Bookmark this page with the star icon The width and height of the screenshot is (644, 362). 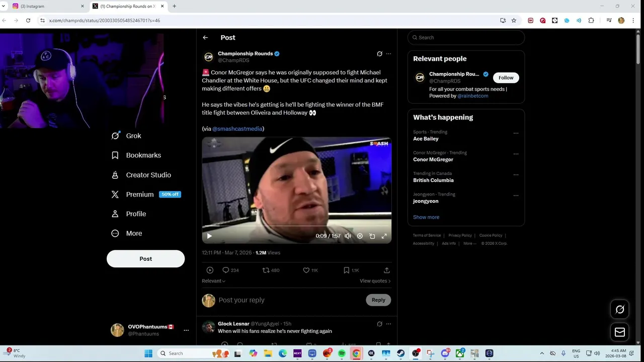(514, 21)
